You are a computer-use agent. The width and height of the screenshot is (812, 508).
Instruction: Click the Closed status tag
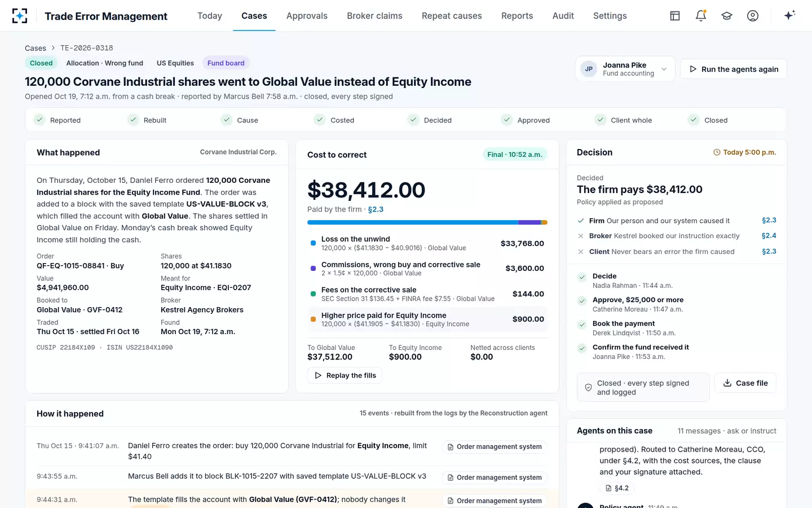click(x=41, y=63)
